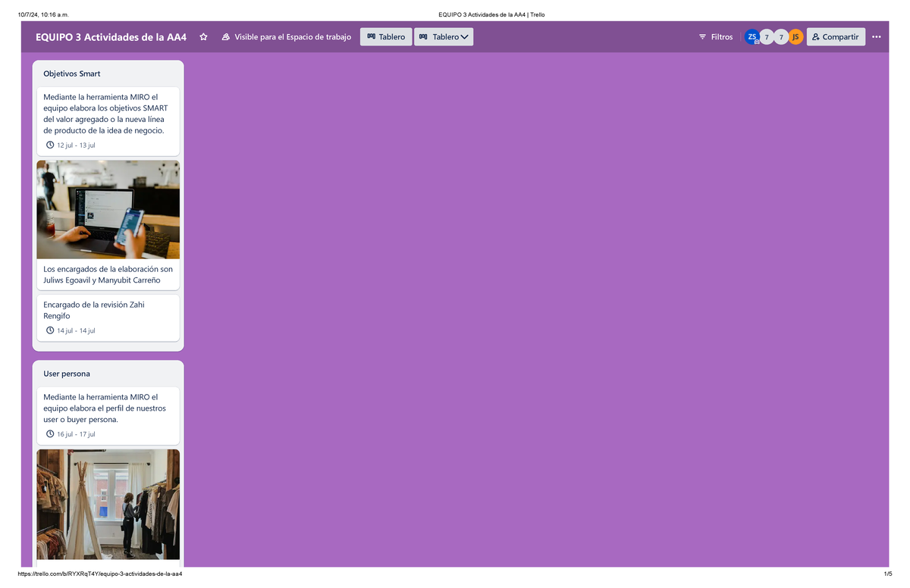This screenshot has height=588, width=910.
Task: Click the ZS member avatar
Action: tap(752, 37)
